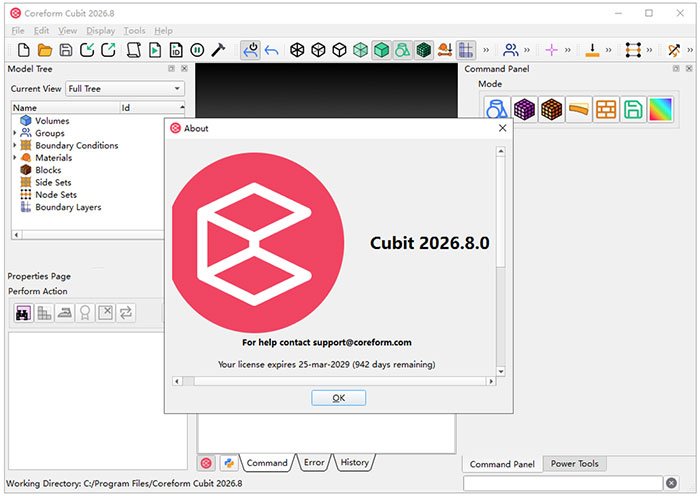Switch to the Power Tools tab

coord(574,464)
